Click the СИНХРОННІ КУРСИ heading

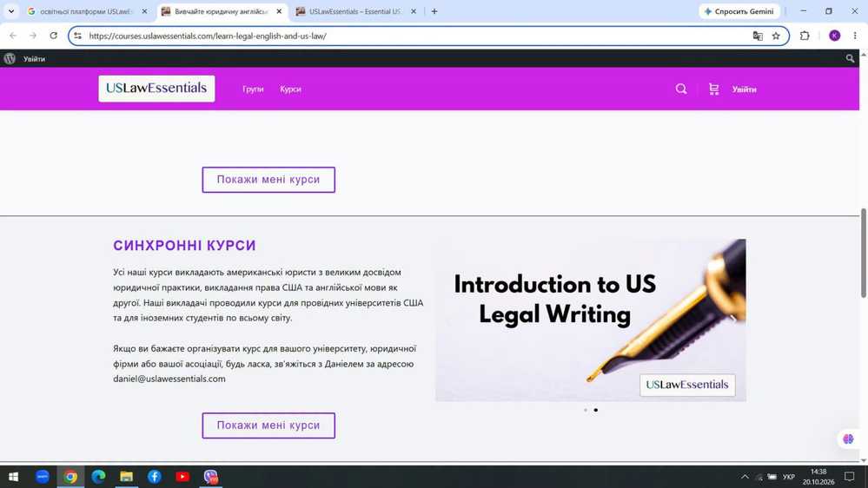point(184,246)
